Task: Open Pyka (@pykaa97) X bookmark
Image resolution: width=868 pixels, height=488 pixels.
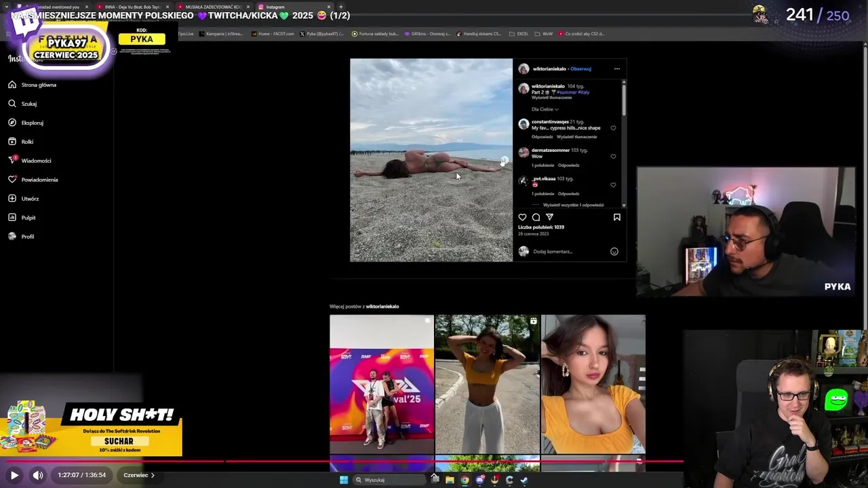Action: (x=321, y=33)
